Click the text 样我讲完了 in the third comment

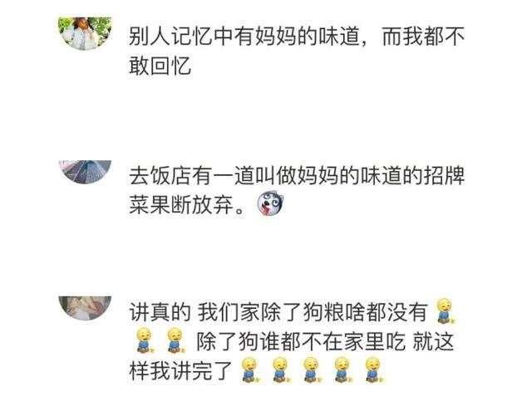click(x=180, y=370)
